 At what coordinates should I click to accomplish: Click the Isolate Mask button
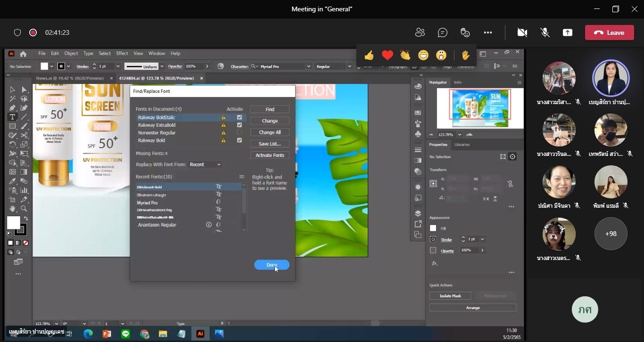pos(450,296)
